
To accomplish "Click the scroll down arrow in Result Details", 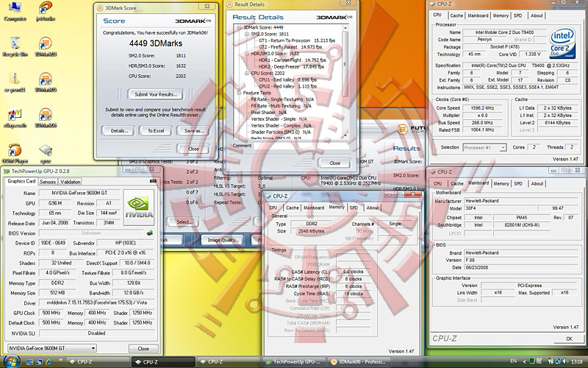I will [345, 135].
